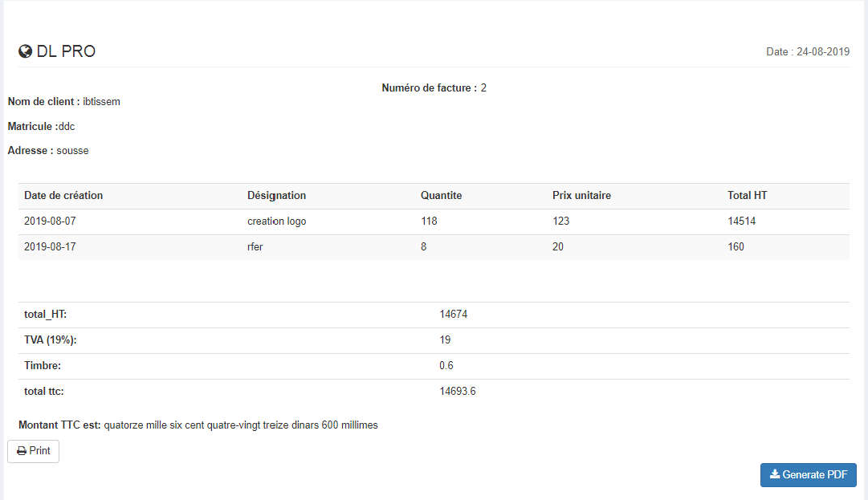
Task: Click the Generate PDF button
Action: tap(808, 474)
